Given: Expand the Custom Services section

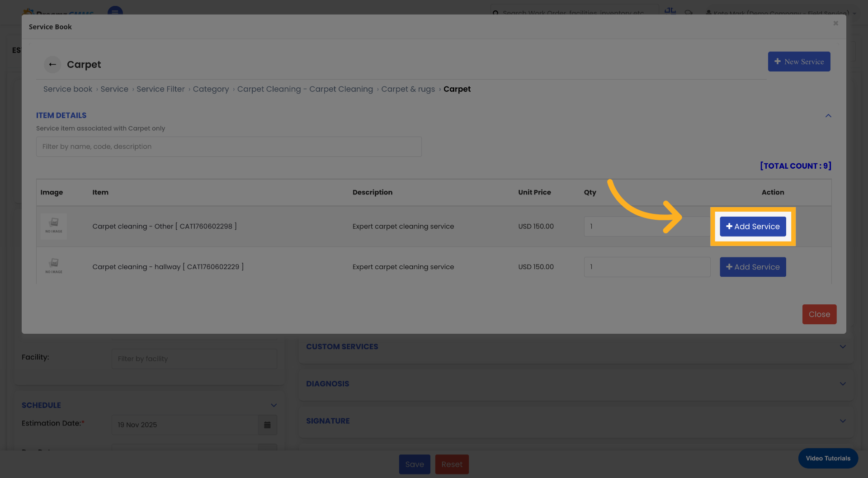Looking at the screenshot, I should coord(843,347).
